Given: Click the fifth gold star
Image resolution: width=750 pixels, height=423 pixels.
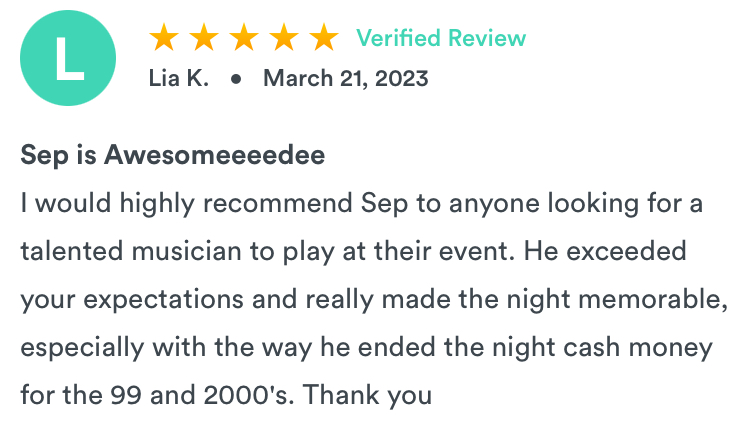Looking at the screenshot, I should pyautogui.click(x=324, y=37).
